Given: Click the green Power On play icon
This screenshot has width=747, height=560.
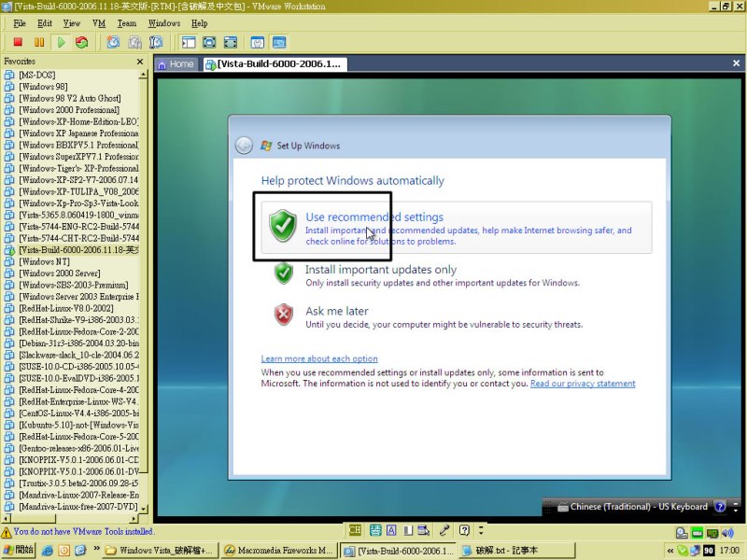Looking at the screenshot, I should pos(61,42).
